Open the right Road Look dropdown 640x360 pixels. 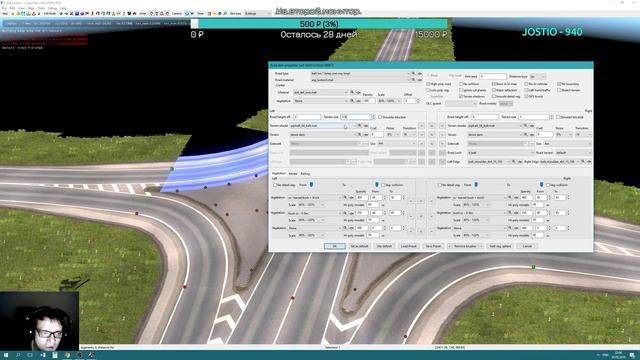(501, 153)
